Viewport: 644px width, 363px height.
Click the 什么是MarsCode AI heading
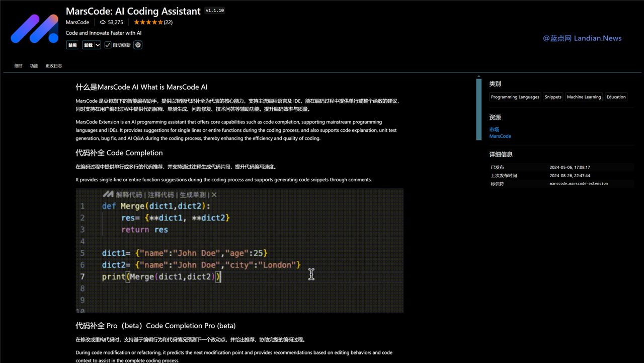coord(141,87)
